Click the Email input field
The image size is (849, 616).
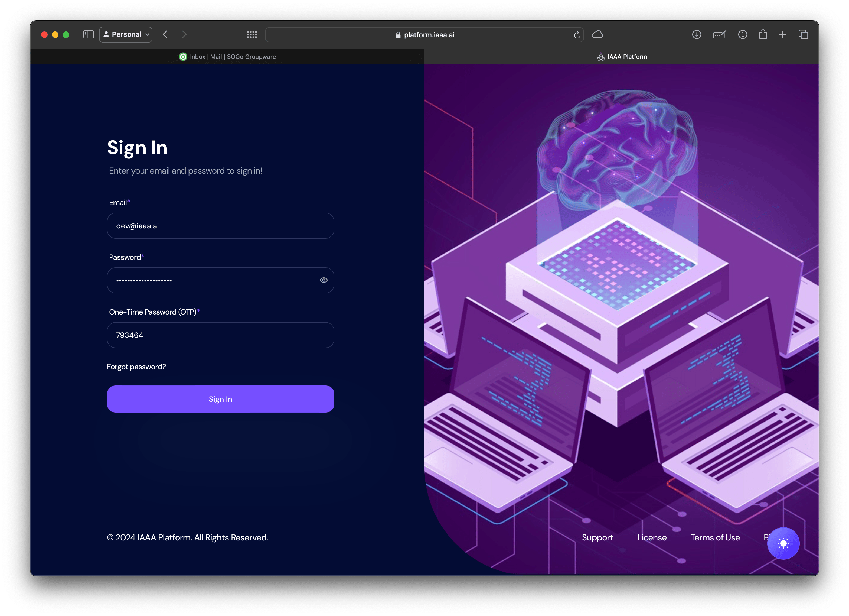[x=220, y=226]
